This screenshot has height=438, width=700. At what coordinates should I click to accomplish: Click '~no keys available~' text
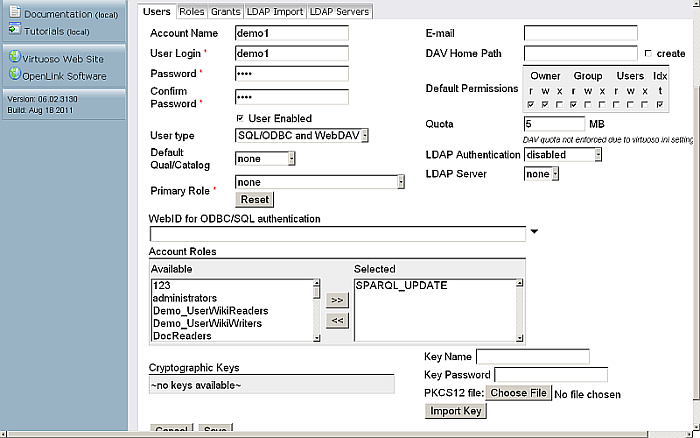tap(196, 385)
